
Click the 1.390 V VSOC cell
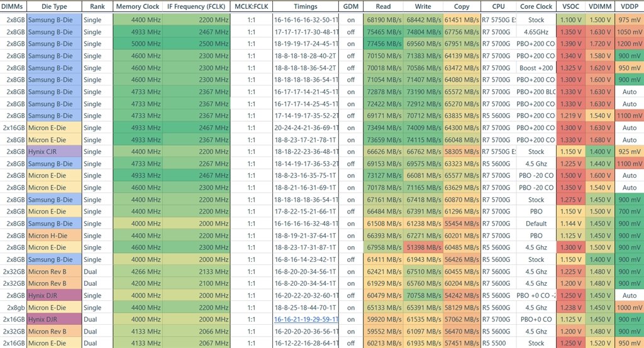(571, 43)
